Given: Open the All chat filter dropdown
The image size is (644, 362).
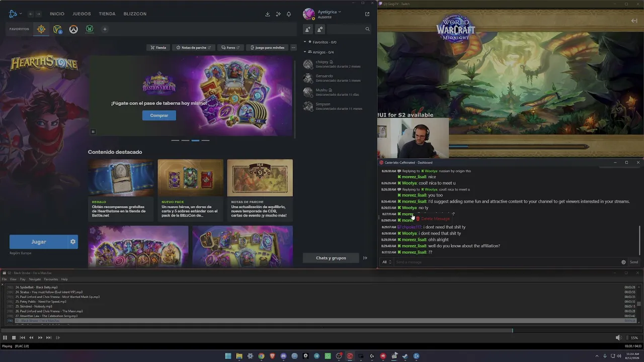Looking at the screenshot, I should (386, 262).
